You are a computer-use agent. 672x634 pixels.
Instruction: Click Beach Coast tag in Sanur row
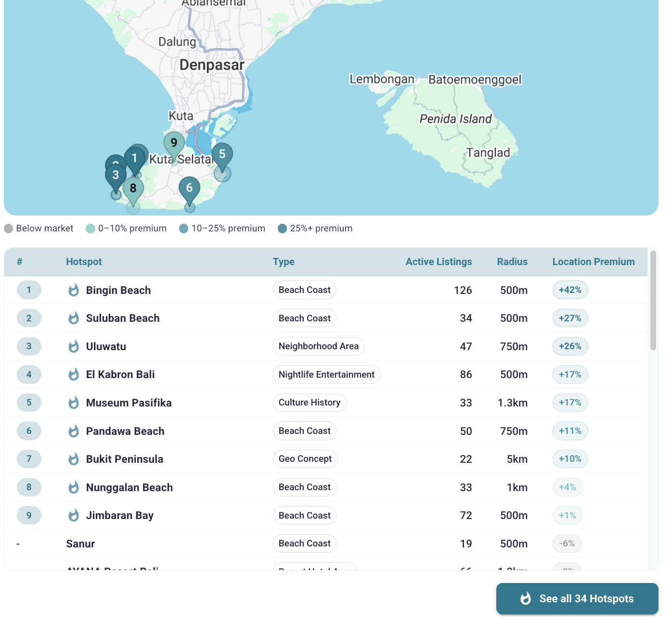point(305,544)
